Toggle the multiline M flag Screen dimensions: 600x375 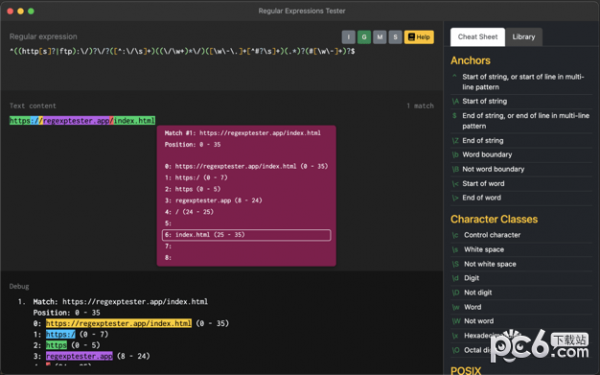tap(380, 37)
